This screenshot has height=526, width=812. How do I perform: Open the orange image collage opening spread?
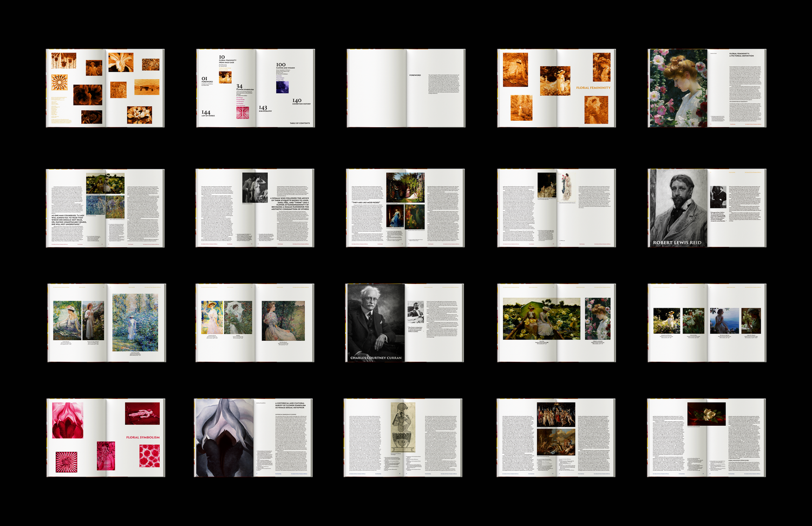point(105,88)
